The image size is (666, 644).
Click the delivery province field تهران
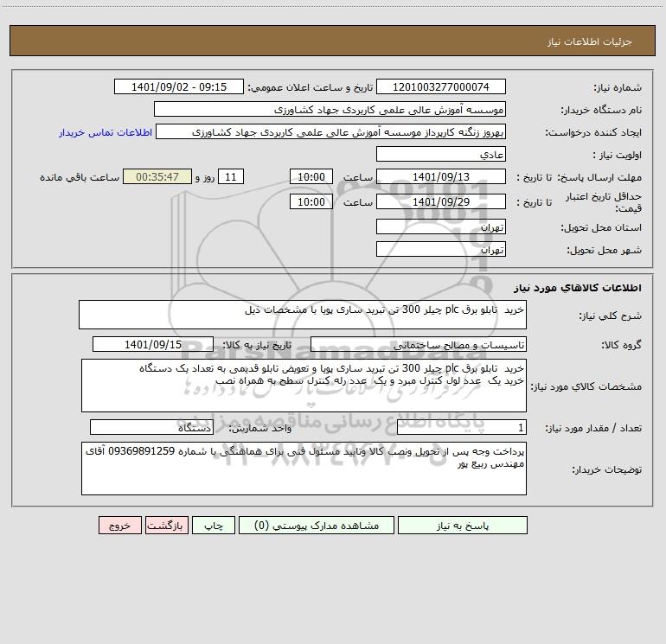(x=441, y=226)
